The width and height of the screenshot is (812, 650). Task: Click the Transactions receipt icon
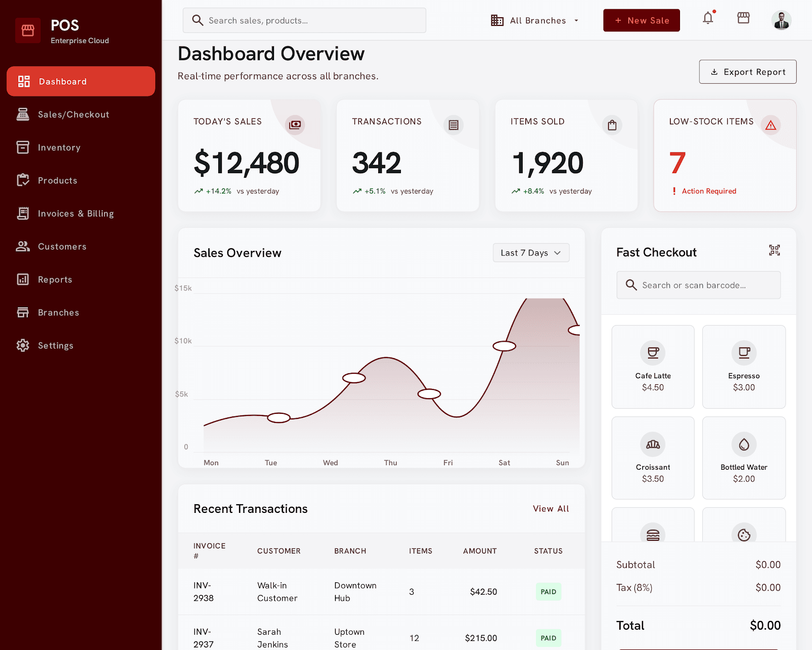pos(454,125)
